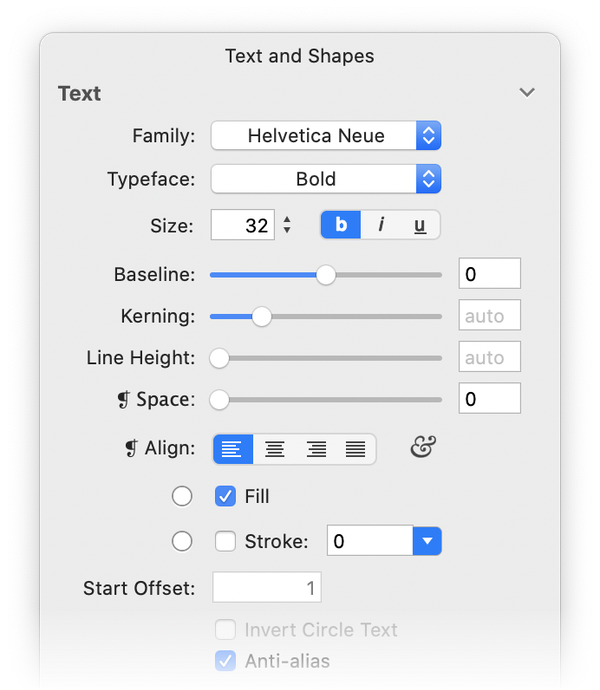Screen dimensions: 600x690
Task: Open the Stroke width dropdown arrow
Action: click(x=427, y=541)
